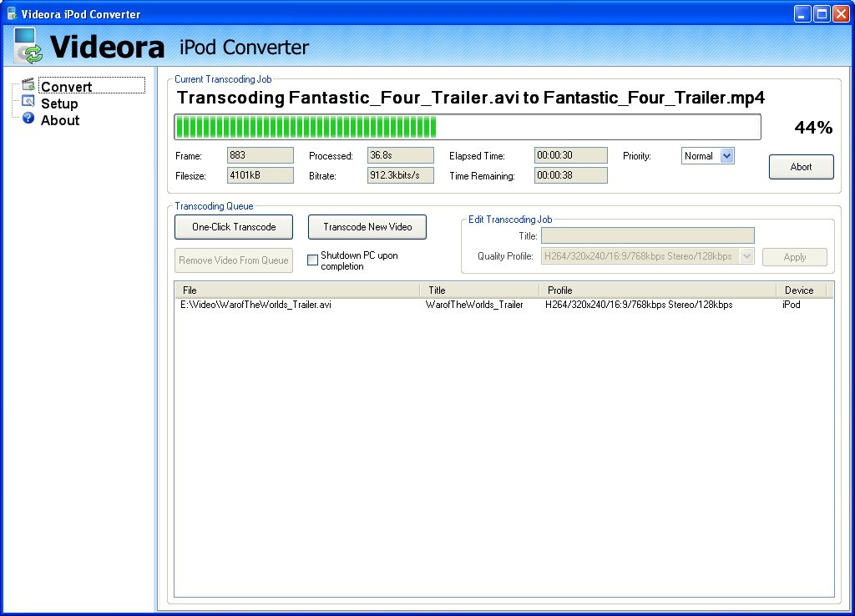The width and height of the screenshot is (855, 616).
Task: Click the Title input field
Action: (648, 235)
